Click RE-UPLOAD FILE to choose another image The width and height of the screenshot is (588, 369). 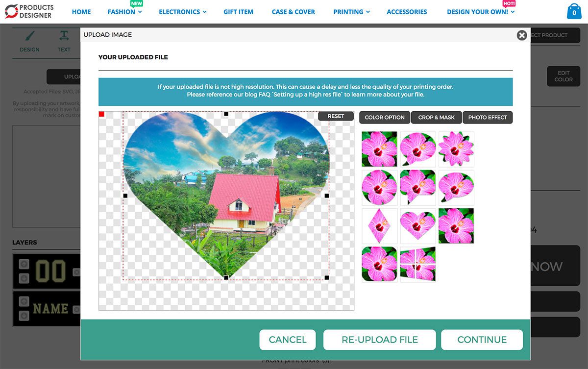[379, 339]
